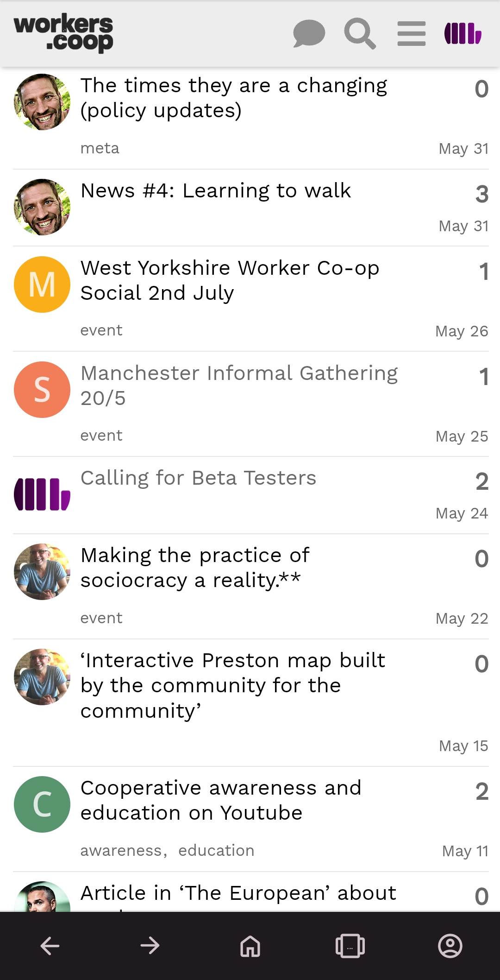Tap the browser home icon
Viewport: 500px width, 980px height.
point(250,946)
